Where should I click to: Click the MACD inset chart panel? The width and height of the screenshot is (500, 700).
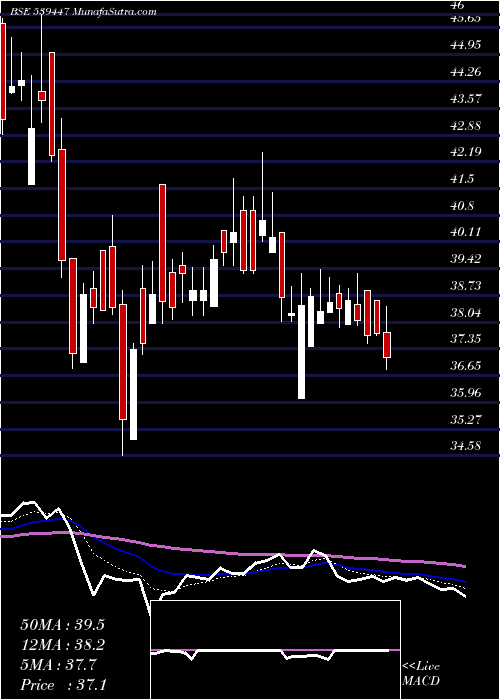(x=276, y=650)
